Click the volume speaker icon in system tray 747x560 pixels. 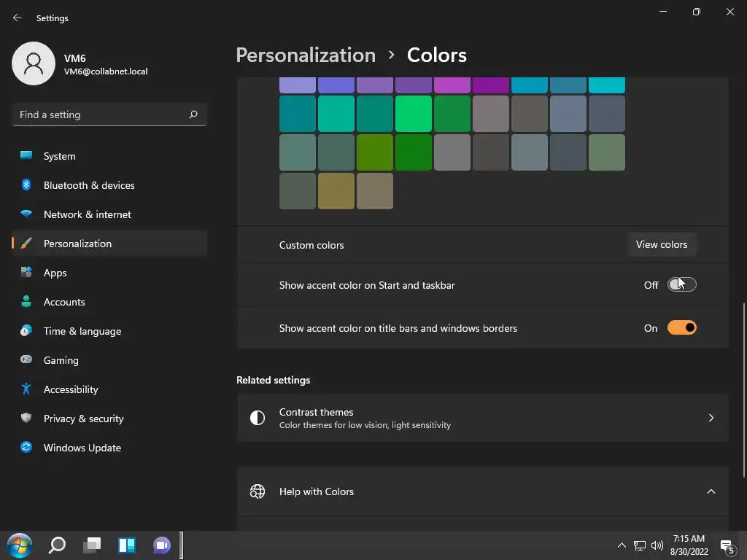pyautogui.click(x=657, y=545)
